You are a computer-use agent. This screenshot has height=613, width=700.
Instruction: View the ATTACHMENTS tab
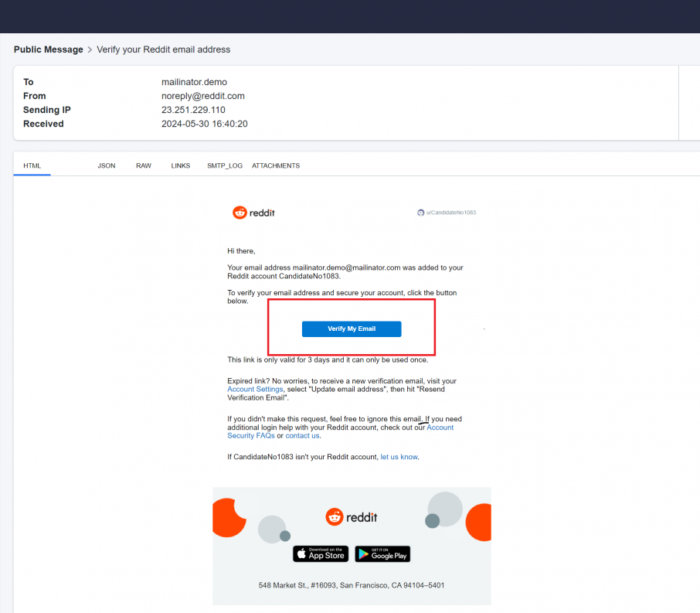click(275, 165)
